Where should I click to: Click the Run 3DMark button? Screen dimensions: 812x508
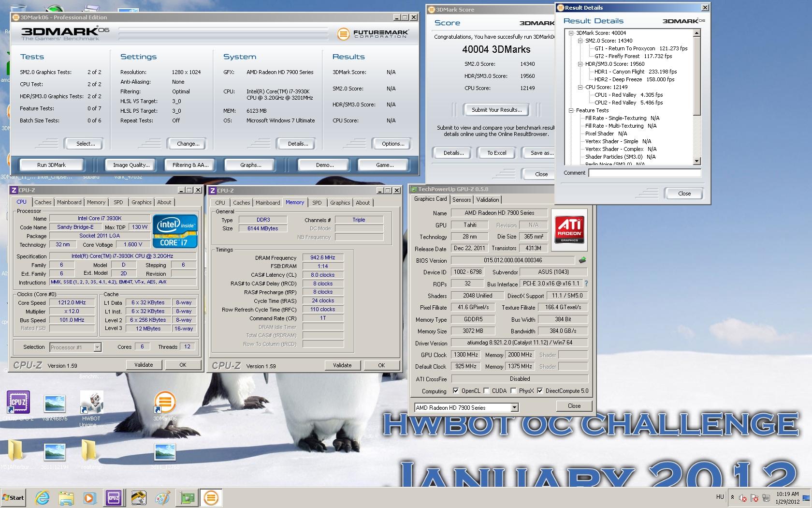pyautogui.click(x=51, y=165)
